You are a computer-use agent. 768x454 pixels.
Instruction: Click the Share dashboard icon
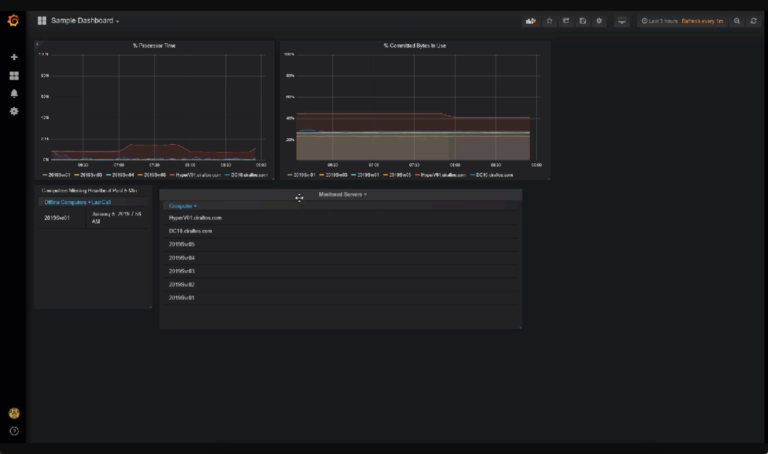coord(566,20)
